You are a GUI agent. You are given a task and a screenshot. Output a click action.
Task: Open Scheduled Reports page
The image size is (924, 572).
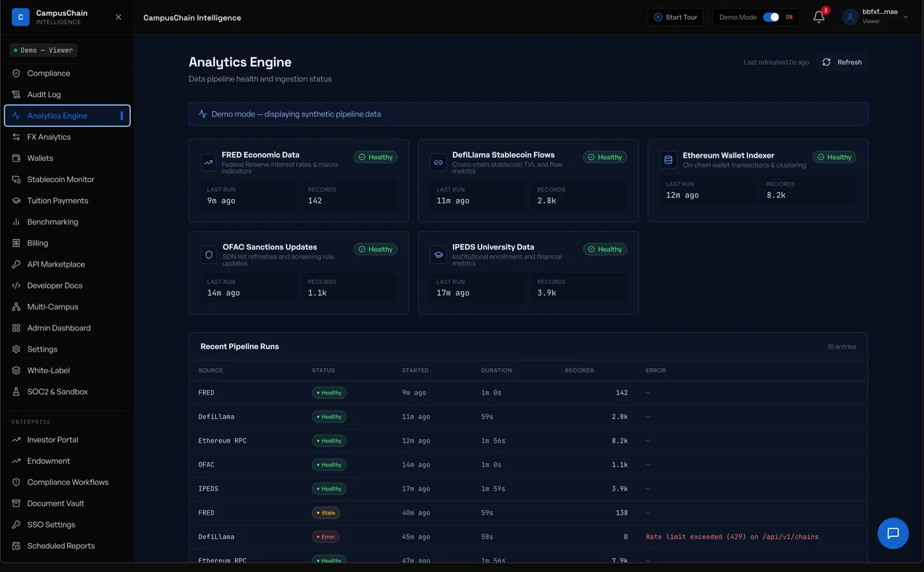coord(67,546)
